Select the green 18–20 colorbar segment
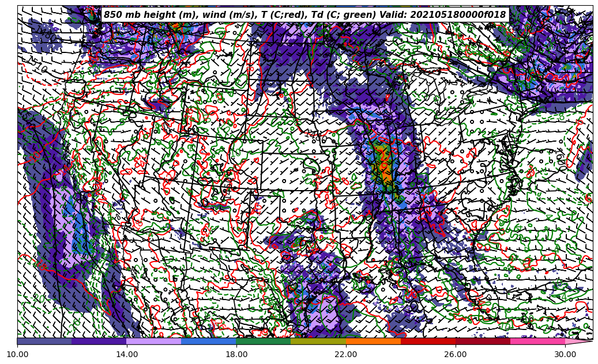Screen dimensions: 598x364 [264, 341]
